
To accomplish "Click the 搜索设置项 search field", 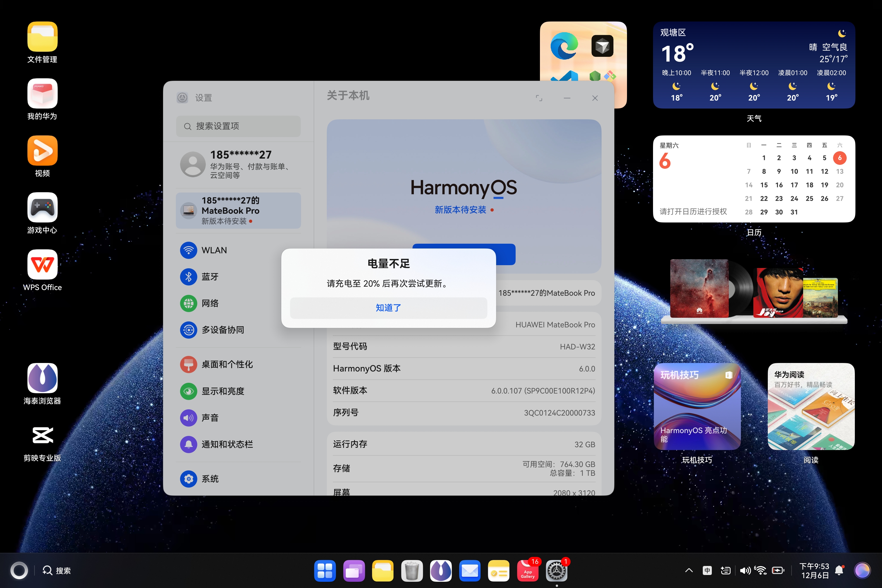I will pos(238,126).
